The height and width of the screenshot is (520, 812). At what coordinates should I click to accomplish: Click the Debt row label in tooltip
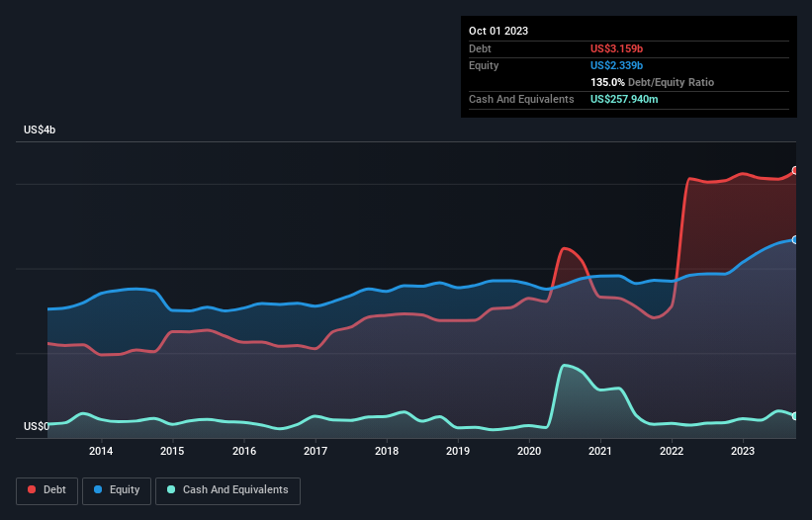click(x=480, y=48)
